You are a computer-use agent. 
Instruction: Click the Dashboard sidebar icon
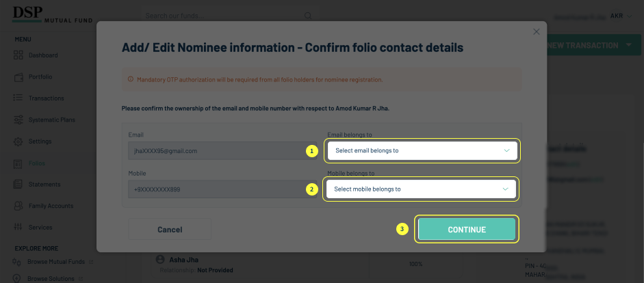click(x=18, y=55)
